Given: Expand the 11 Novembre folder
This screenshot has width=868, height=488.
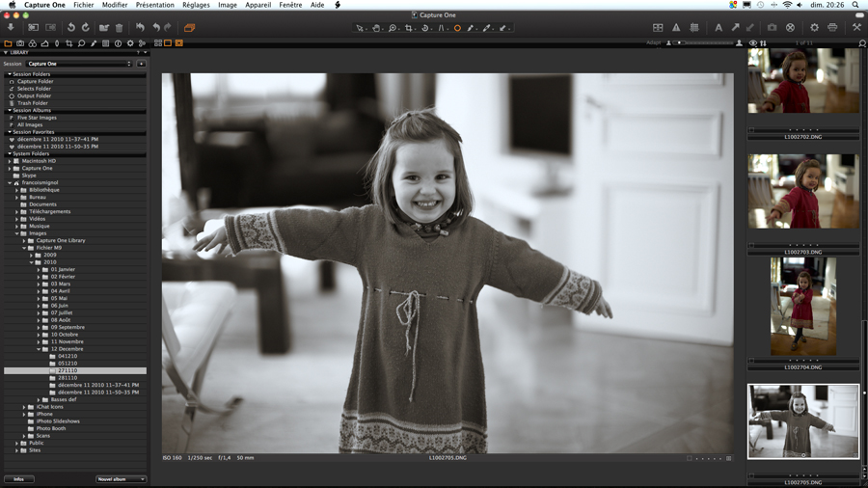Looking at the screenshot, I should 40,341.
